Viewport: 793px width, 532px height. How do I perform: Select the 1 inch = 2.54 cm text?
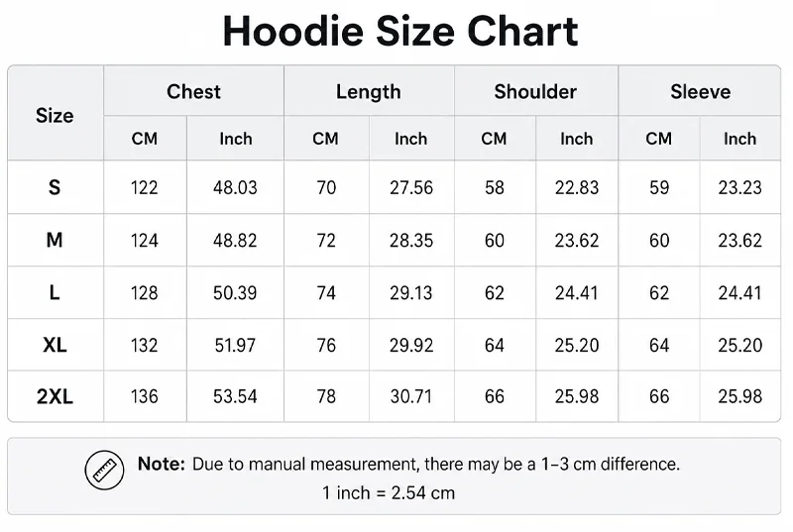389,492
